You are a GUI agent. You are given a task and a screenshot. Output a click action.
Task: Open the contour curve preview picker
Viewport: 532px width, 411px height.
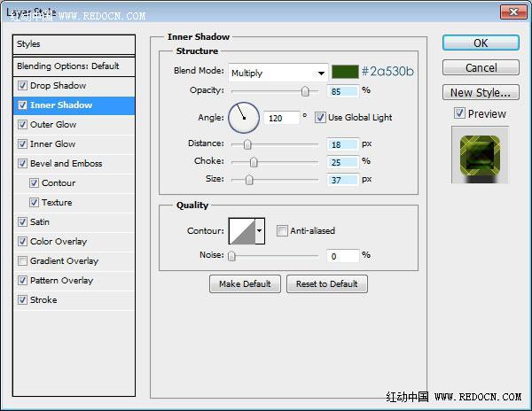pos(242,231)
